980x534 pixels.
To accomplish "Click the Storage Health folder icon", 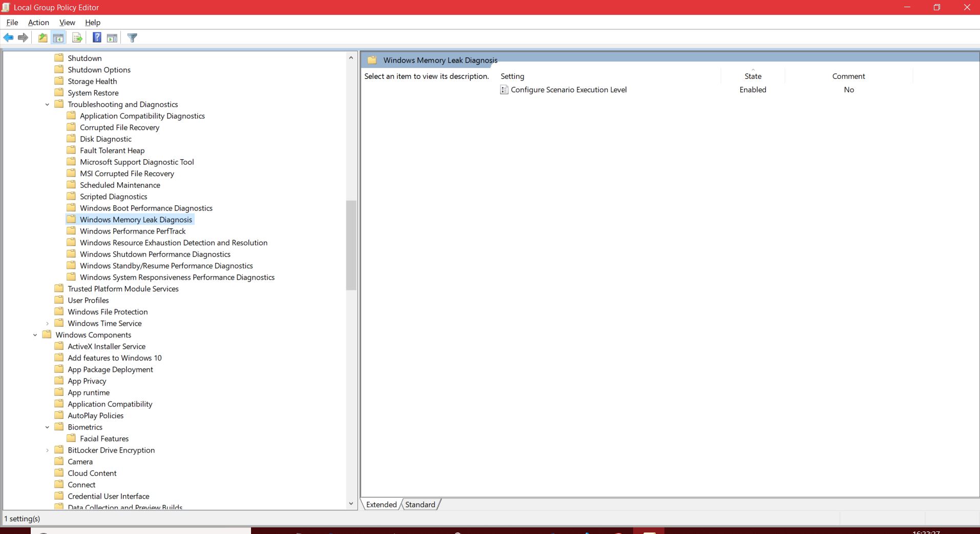I will coord(59,81).
